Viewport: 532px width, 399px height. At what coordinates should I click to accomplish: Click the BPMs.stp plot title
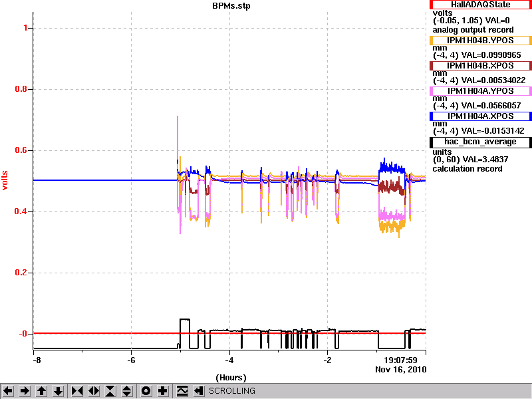(231, 6)
